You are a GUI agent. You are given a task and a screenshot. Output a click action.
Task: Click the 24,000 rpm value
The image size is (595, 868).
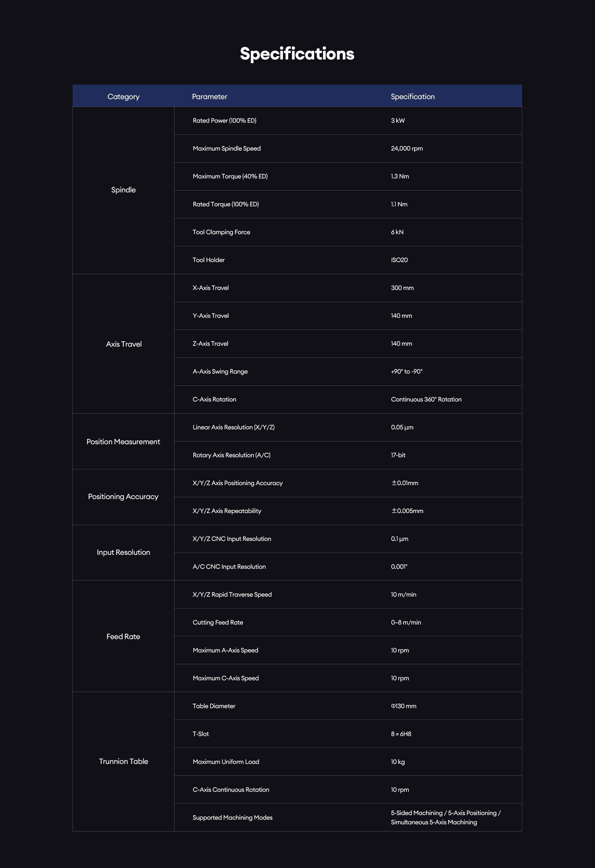[407, 148]
